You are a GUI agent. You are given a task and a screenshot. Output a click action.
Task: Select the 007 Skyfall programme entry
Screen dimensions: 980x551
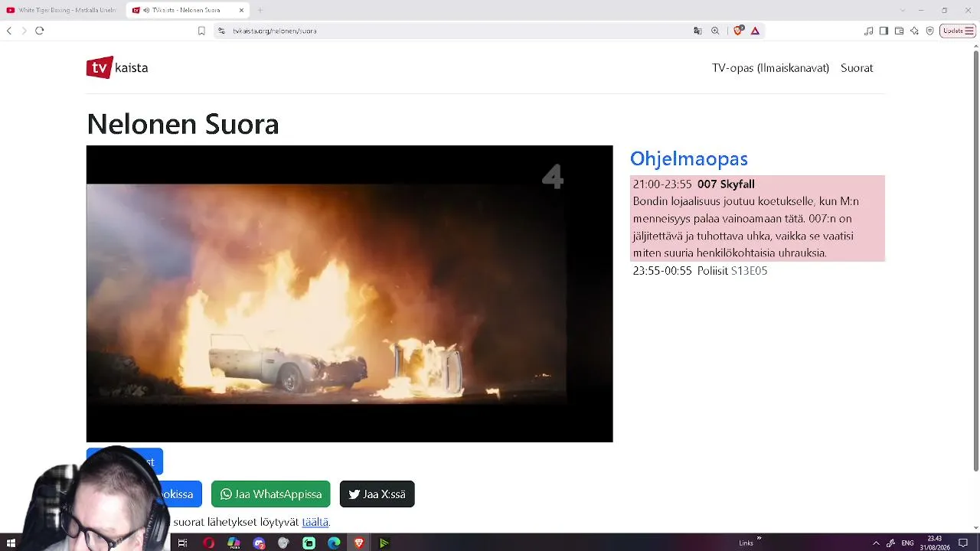pyautogui.click(x=757, y=218)
